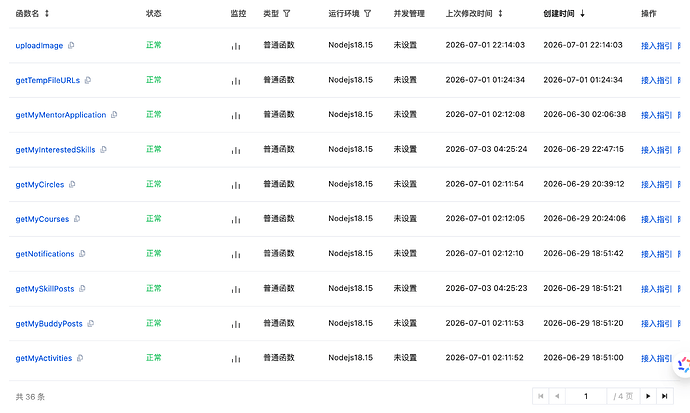Screen dimensions: 690x413
Task: Open the getMyInterestedSkills function
Action: click(x=55, y=150)
